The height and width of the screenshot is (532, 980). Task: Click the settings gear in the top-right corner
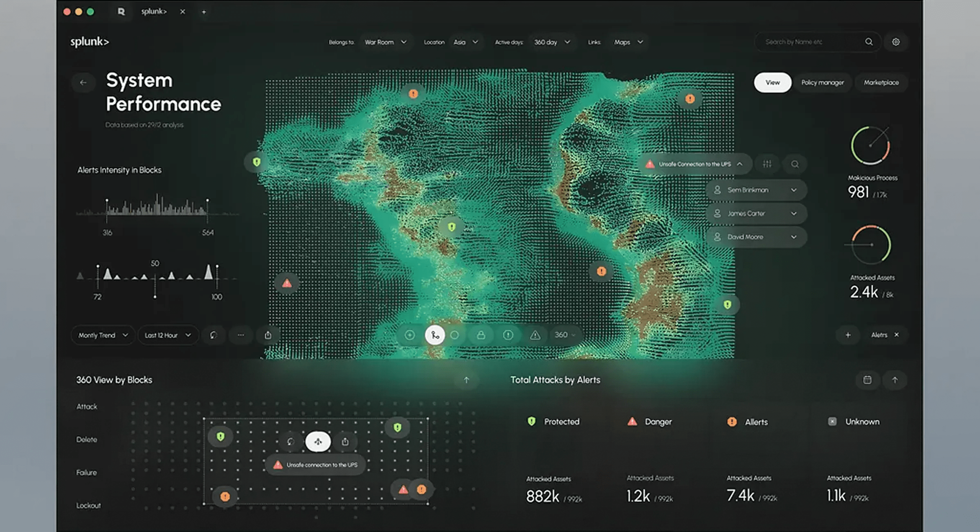tap(896, 42)
